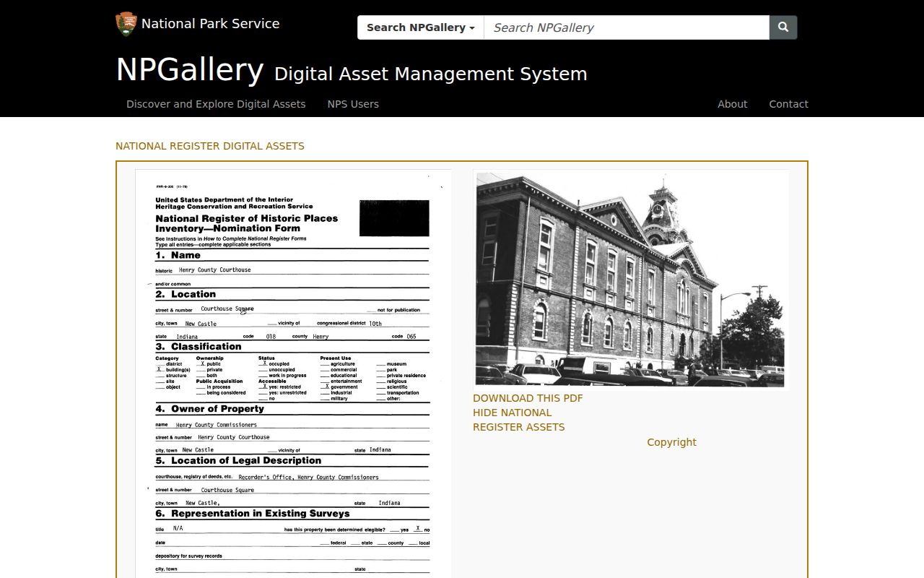Click the magnifying glass search button
The image size is (924, 578).
tap(783, 27)
